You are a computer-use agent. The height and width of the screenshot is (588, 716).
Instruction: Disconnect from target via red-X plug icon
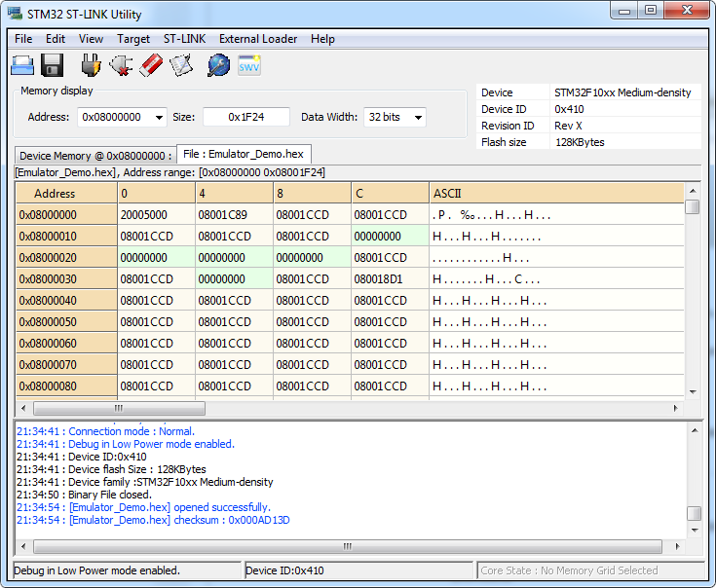tap(121, 65)
